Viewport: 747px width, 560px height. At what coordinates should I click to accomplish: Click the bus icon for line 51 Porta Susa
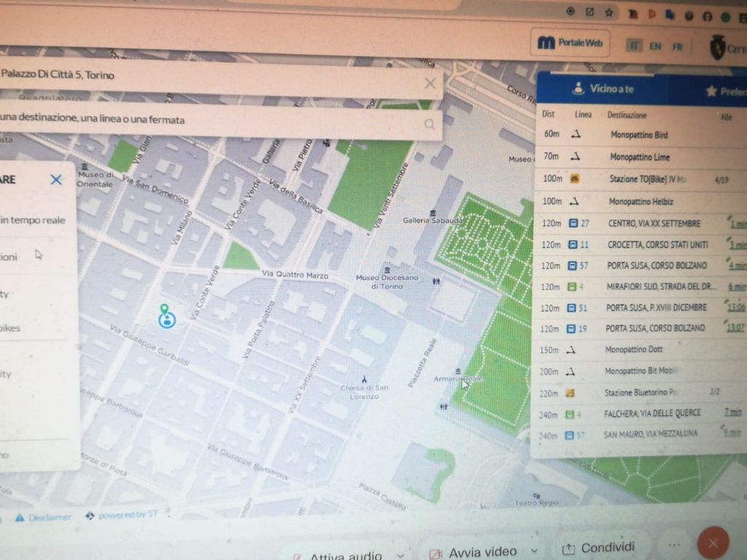coord(571,308)
